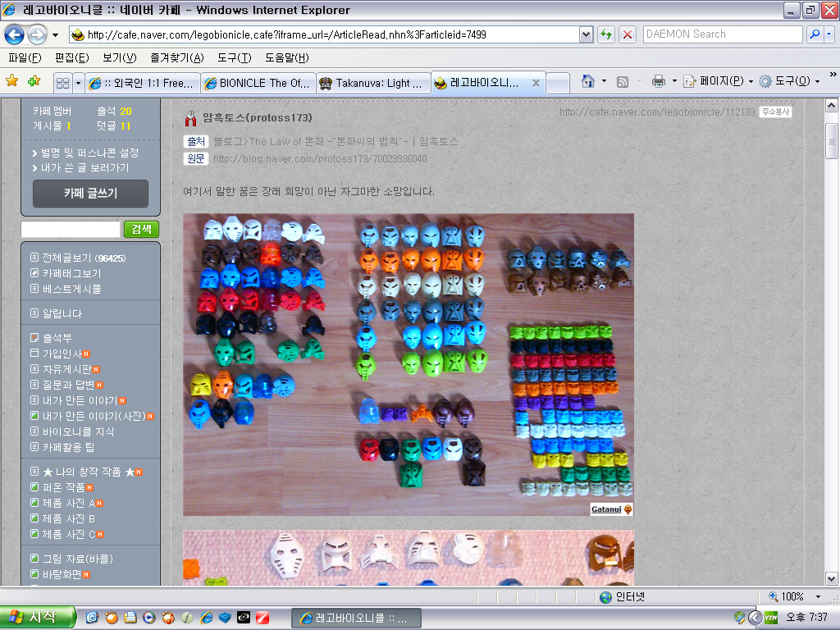
Task: Open the 보기(V) menu
Action: pyautogui.click(x=120, y=58)
